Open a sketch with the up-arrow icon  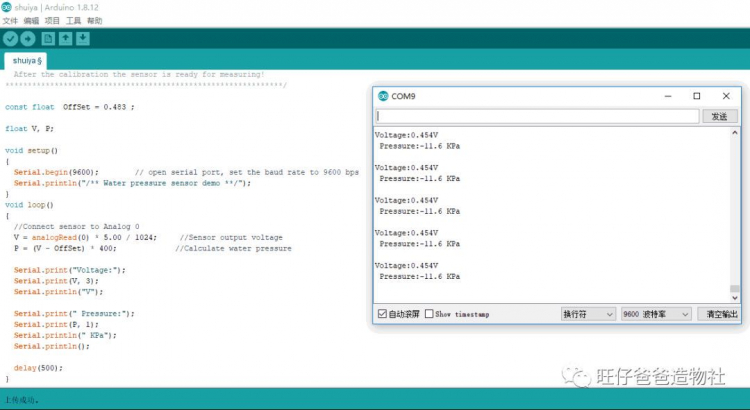(66, 39)
